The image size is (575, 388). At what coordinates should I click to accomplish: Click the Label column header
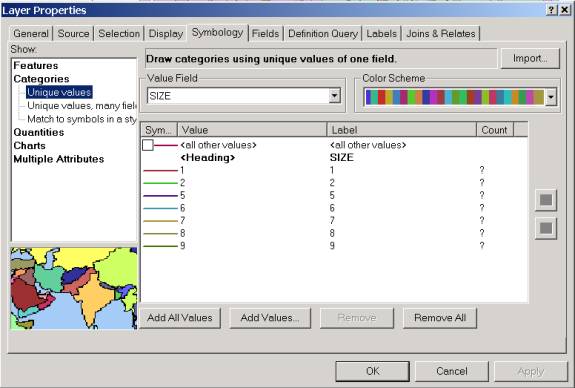[x=402, y=130]
